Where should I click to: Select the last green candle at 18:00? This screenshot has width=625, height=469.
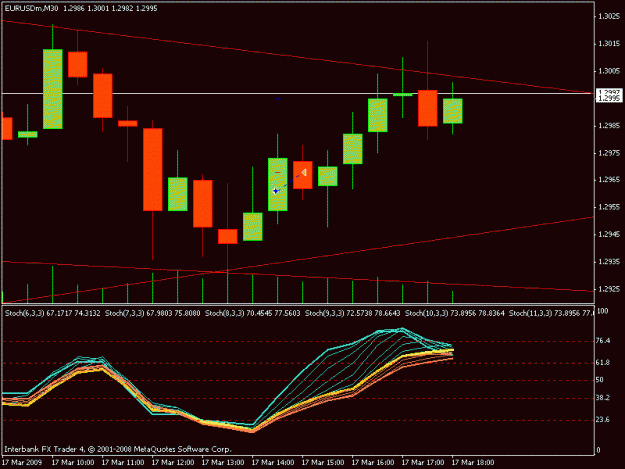point(453,111)
